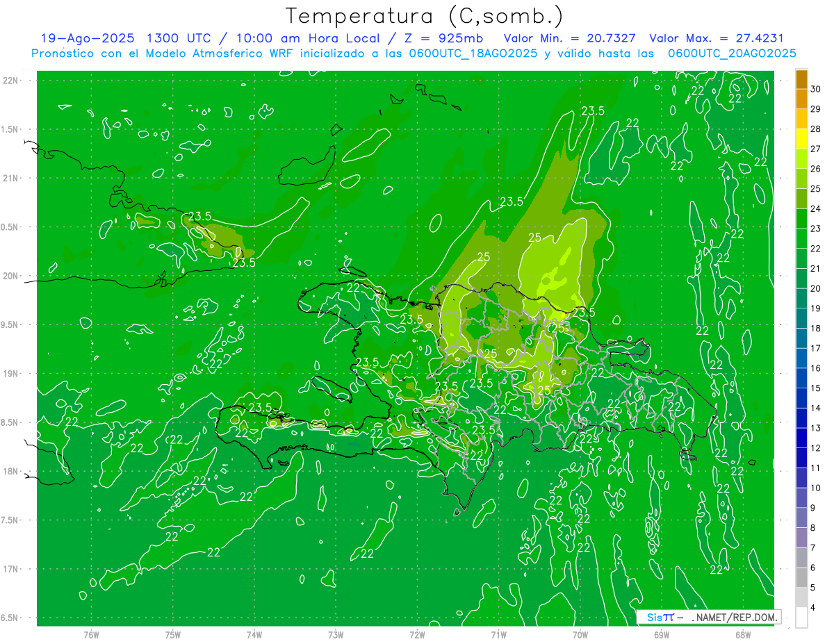Click the valid-until time '0600UTC_20AGO2025'
This screenshot has height=644, width=834.
(x=732, y=53)
